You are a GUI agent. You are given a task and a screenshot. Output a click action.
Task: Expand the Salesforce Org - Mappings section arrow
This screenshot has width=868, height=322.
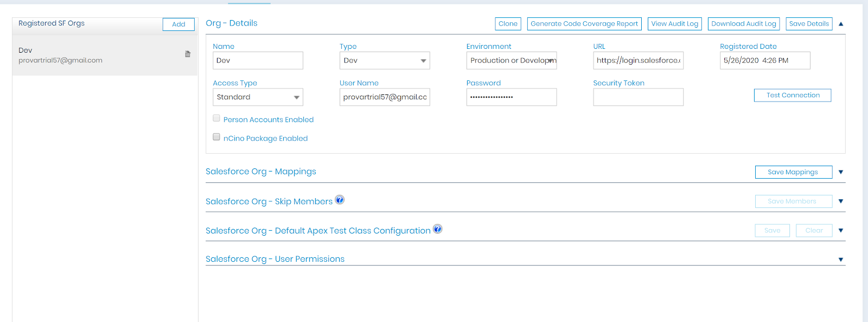pyautogui.click(x=841, y=172)
